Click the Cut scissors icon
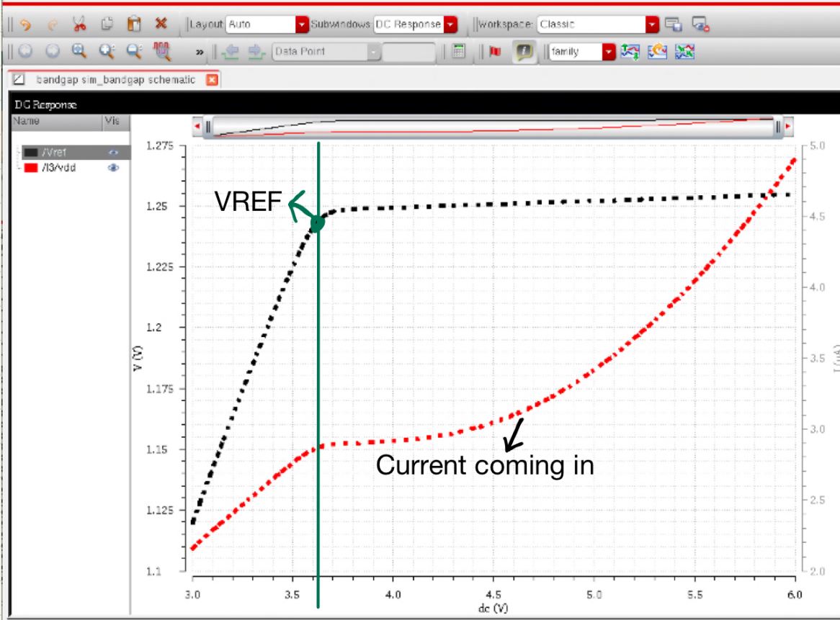The image size is (840, 620). tap(79, 24)
